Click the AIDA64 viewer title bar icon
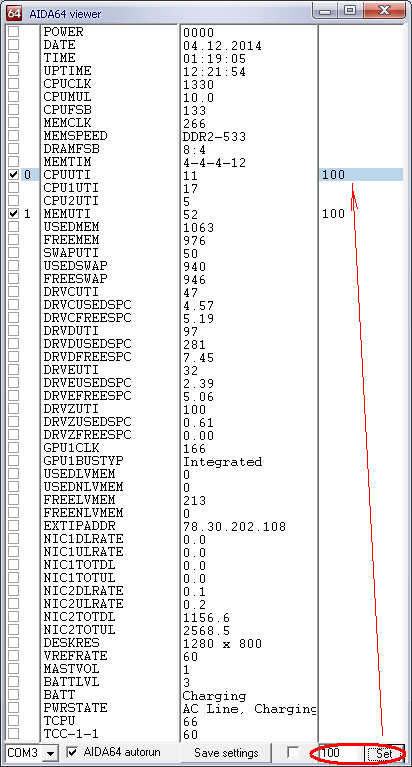Screen dimensions: 412x767 (x=14, y=13)
